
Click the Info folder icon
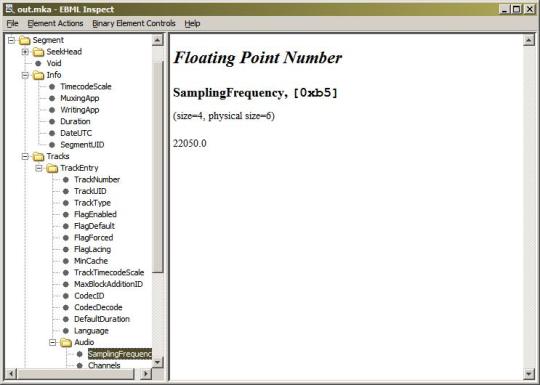(39, 75)
